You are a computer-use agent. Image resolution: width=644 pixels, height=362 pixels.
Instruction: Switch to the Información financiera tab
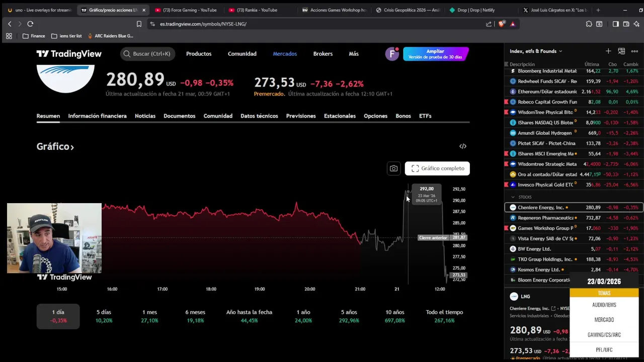point(97,116)
